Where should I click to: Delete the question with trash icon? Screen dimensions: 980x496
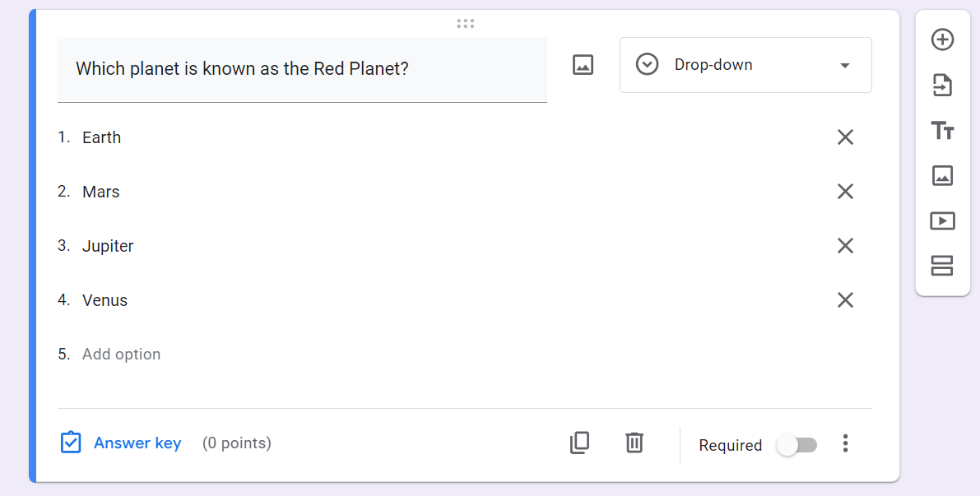[x=634, y=443]
